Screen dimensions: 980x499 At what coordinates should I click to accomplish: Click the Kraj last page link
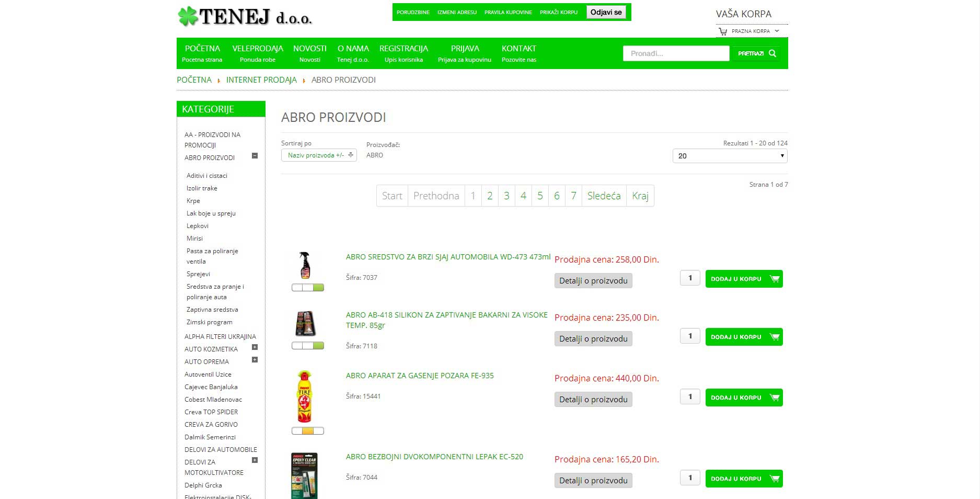click(640, 196)
